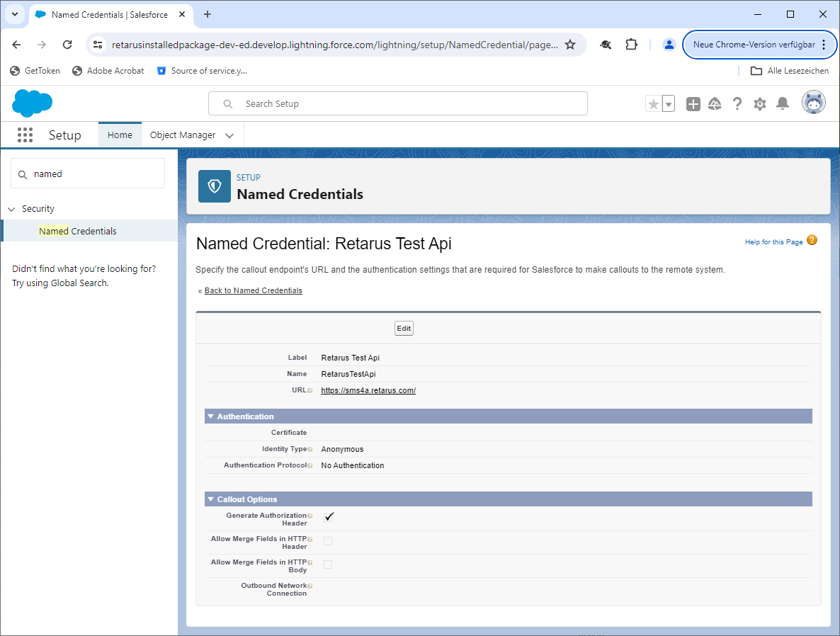This screenshot has height=636, width=840.
Task: Open the Salesforce Help question mark
Action: point(737,104)
